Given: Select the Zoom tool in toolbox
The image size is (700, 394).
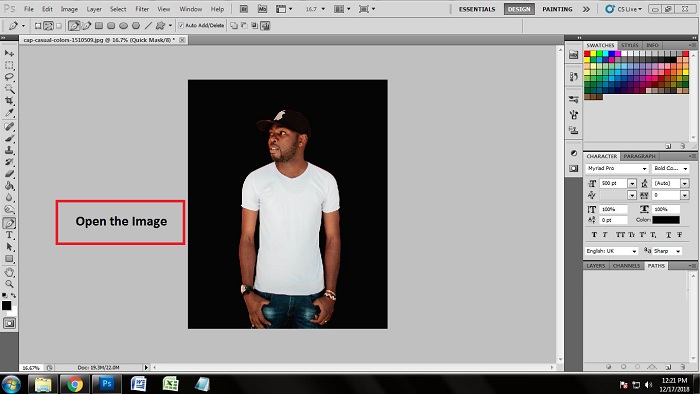Looking at the screenshot, I should [x=9, y=284].
